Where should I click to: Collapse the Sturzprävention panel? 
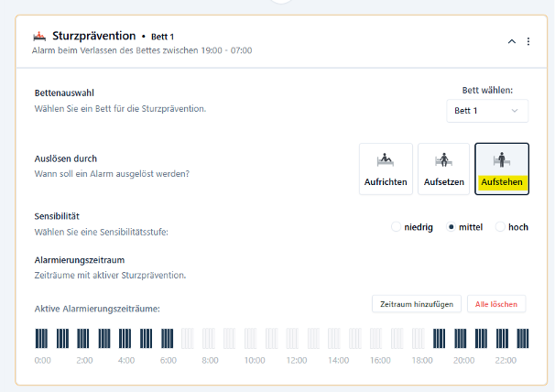(511, 41)
